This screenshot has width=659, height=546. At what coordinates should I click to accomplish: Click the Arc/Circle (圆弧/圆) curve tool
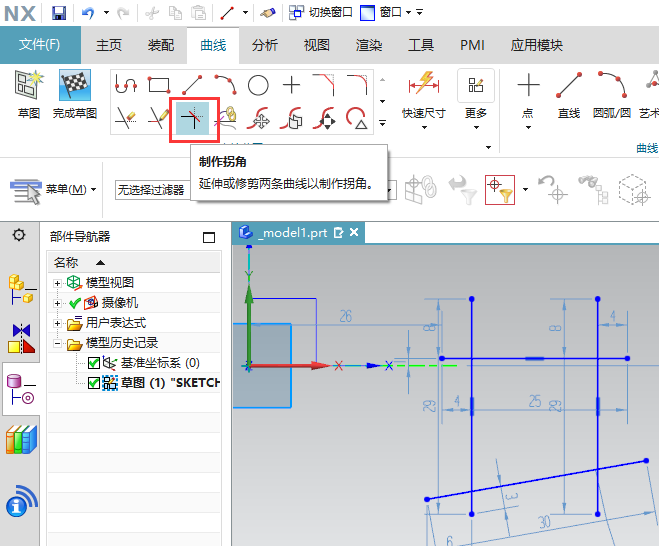pos(612,95)
